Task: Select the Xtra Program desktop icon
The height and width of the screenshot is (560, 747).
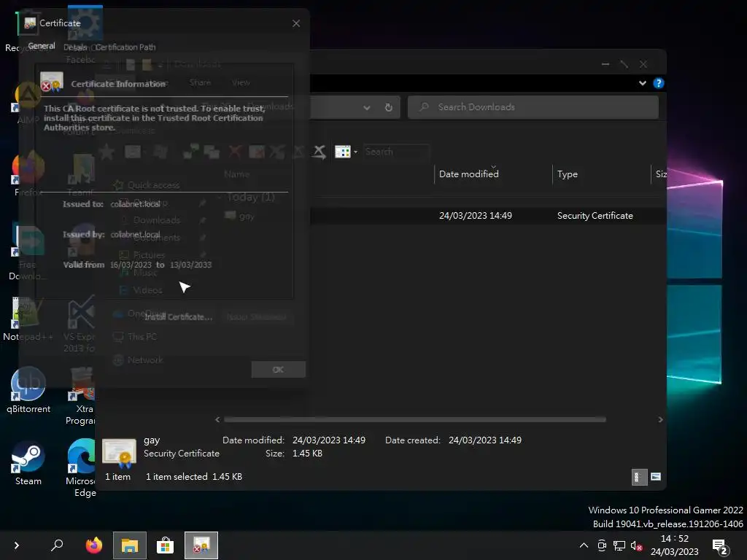Action: tap(81, 396)
